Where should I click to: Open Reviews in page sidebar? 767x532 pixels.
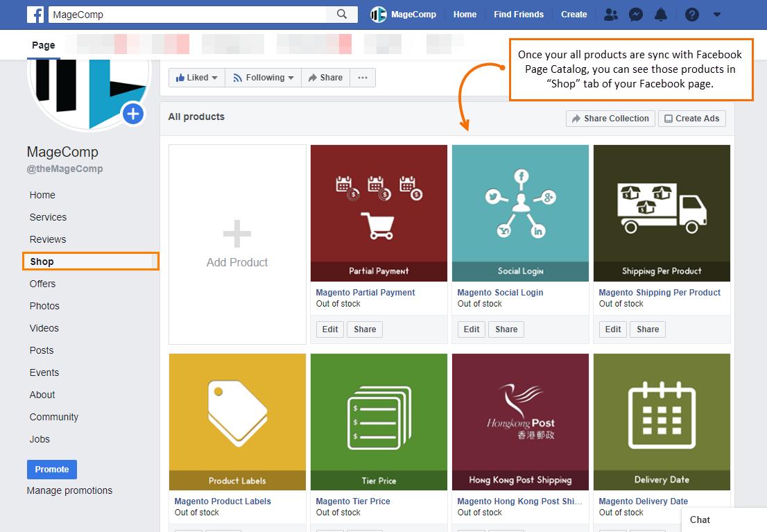pos(47,239)
